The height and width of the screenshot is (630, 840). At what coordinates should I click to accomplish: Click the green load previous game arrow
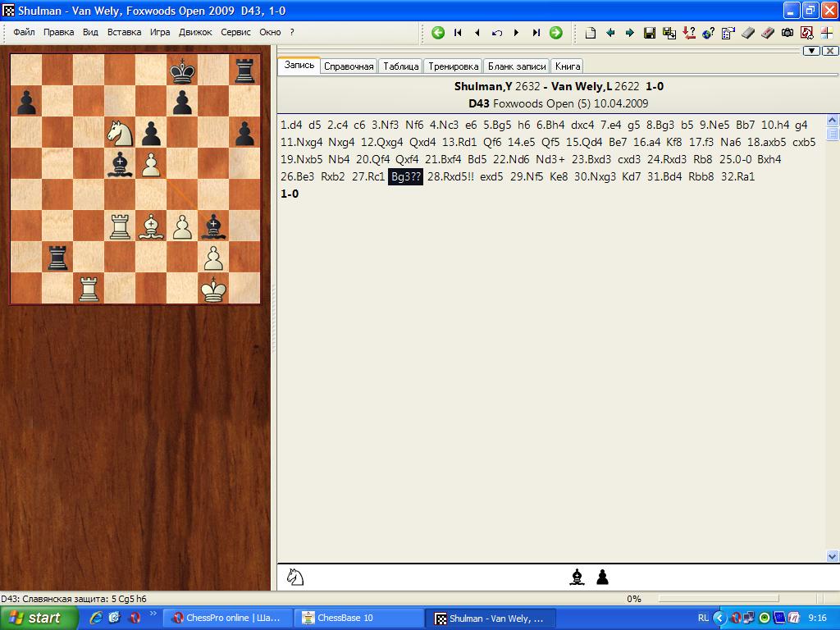point(438,33)
